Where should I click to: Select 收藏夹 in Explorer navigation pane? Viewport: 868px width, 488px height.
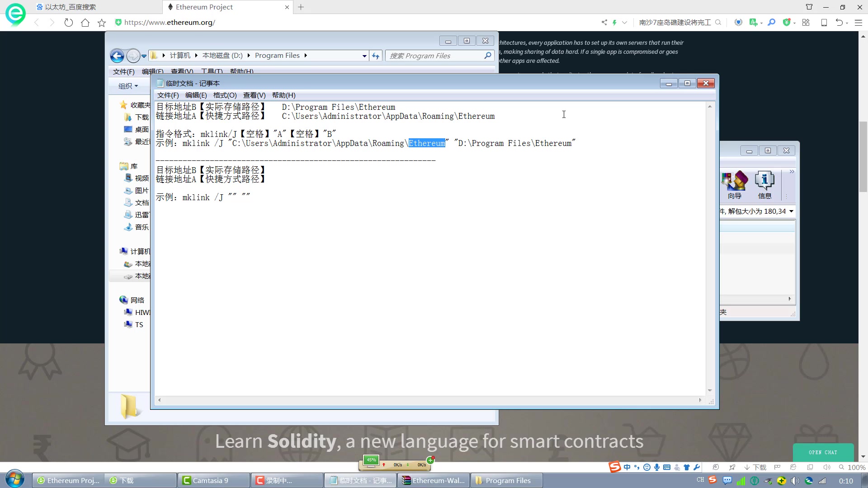coord(135,105)
